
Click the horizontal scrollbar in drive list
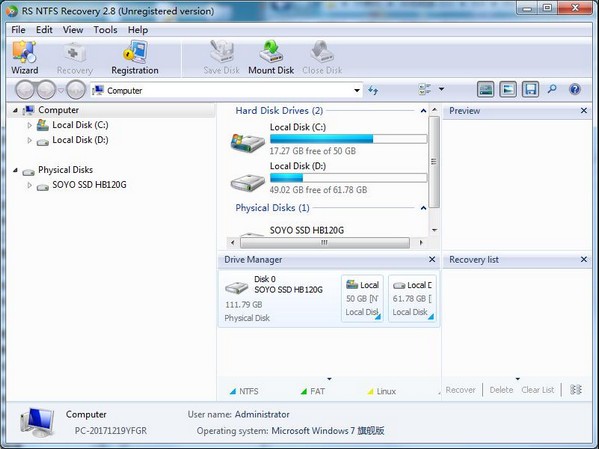(x=324, y=243)
